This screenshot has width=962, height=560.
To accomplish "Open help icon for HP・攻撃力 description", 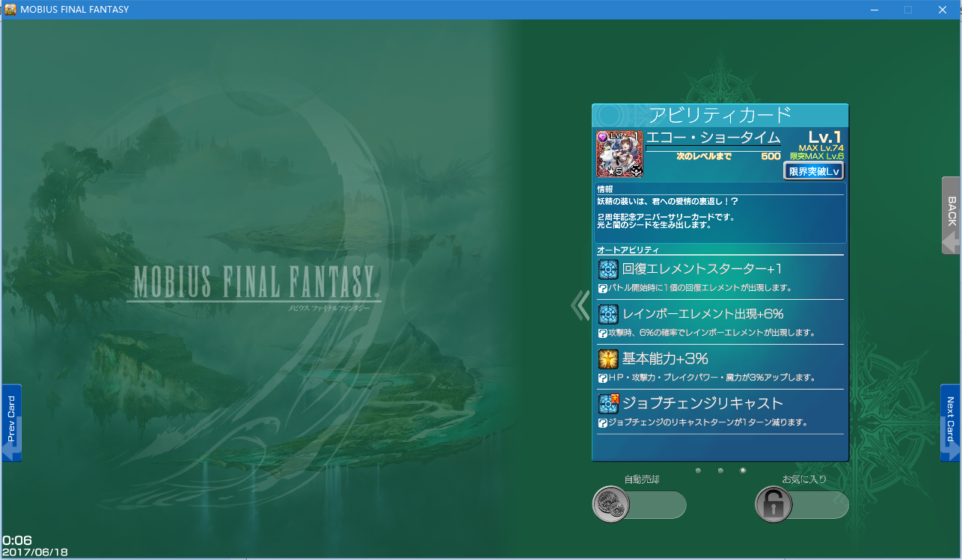I will click(x=602, y=378).
